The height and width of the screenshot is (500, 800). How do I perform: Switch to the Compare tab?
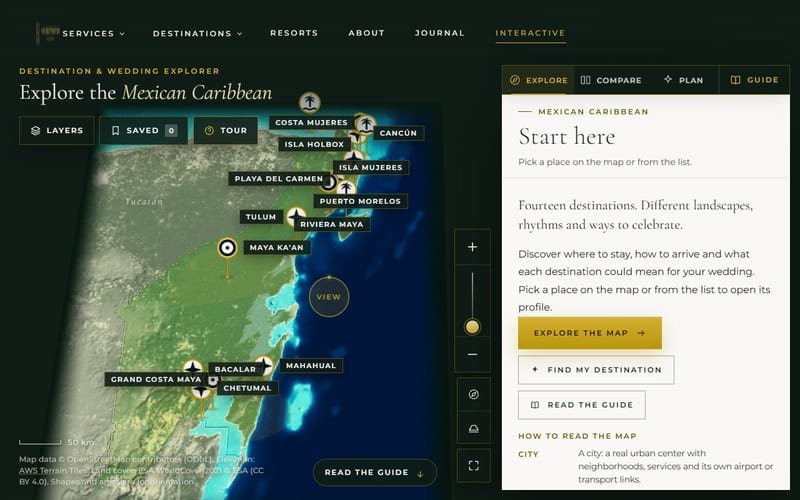point(611,80)
